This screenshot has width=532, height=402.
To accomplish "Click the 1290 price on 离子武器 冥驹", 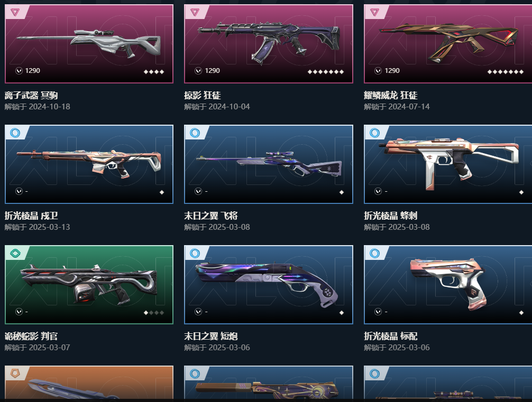I will (x=33, y=70).
